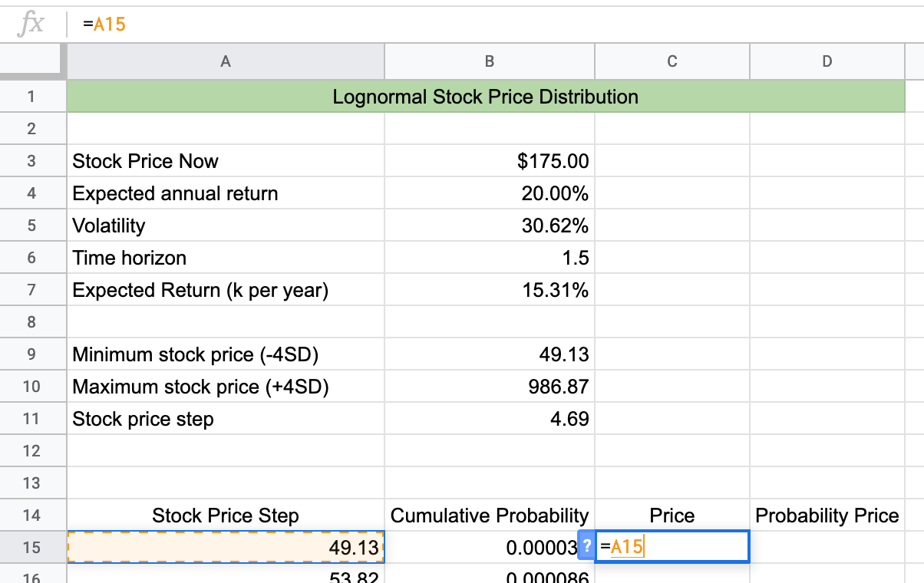Click the $175.00 cell
The image size is (924, 583).
tap(490, 161)
